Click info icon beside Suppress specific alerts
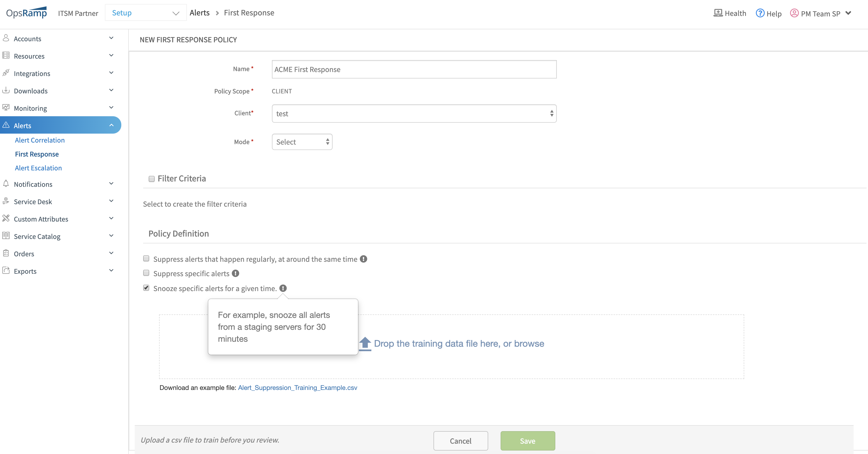The width and height of the screenshot is (868, 454). [236, 273]
